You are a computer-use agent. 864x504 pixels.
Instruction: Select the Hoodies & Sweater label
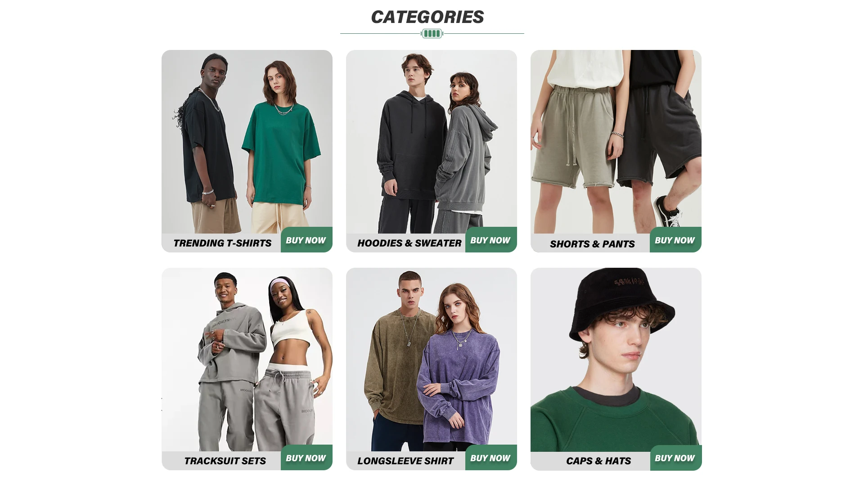409,243
